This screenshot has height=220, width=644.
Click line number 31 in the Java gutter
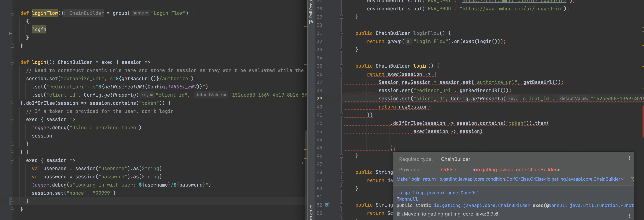pos(319,33)
